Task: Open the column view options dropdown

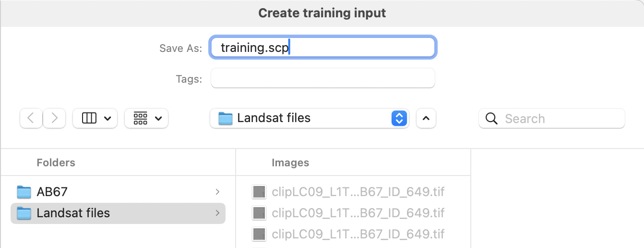Action: tap(95, 118)
